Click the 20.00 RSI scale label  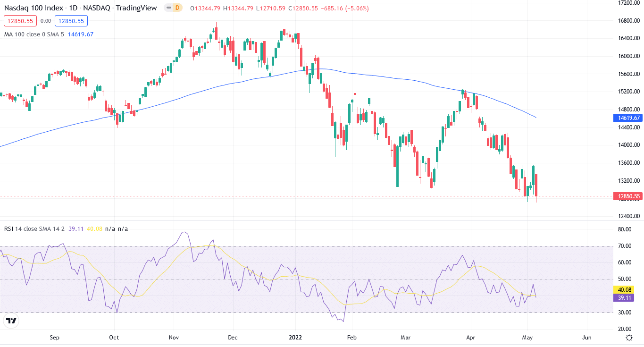[x=624, y=329]
